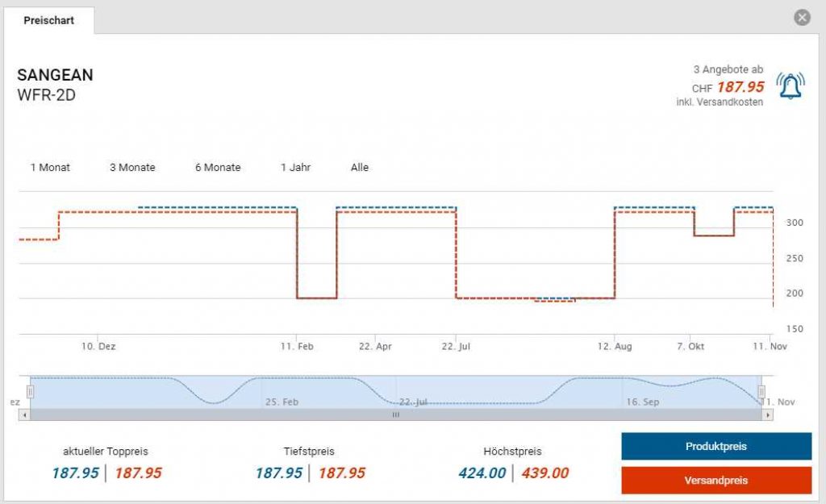Click the Höchstpreis value 439.00
Image resolution: width=826 pixels, height=504 pixels.
click(544, 473)
